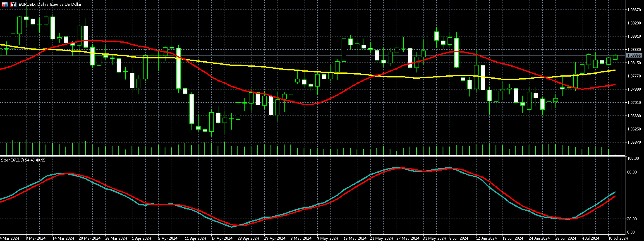This screenshot has height=241, width=644.
Task: Click the 1.07010 price axis value
Action: pos(634,103)
